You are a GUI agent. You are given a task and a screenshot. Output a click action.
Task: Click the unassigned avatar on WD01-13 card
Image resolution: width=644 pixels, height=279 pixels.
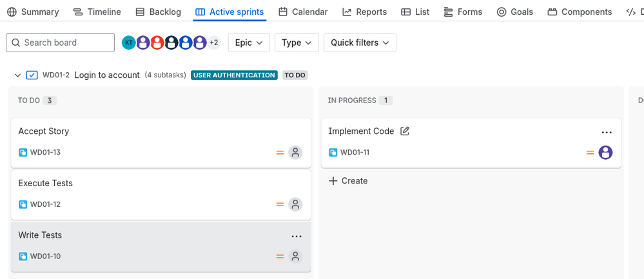[x=295, y=153]
